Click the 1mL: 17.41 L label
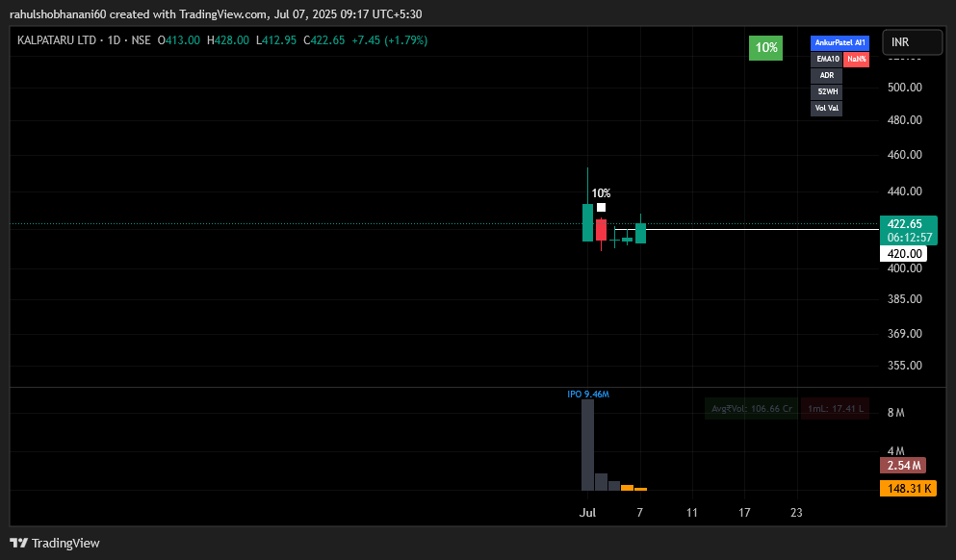 click(x=836, y=409)
